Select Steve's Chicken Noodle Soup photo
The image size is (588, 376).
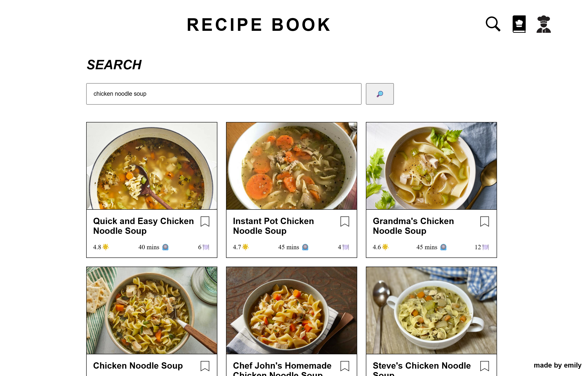[431, 310]
